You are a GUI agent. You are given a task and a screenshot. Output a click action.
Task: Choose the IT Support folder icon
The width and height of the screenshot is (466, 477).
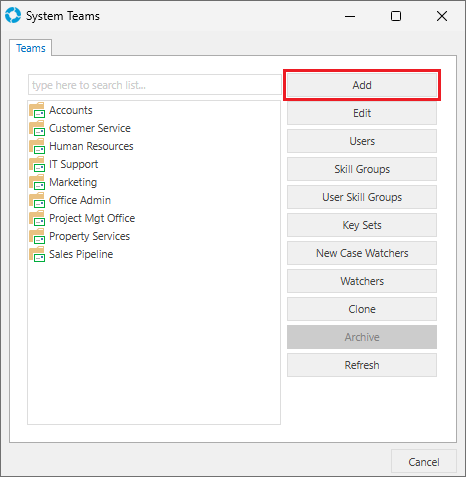pos(37,164)
